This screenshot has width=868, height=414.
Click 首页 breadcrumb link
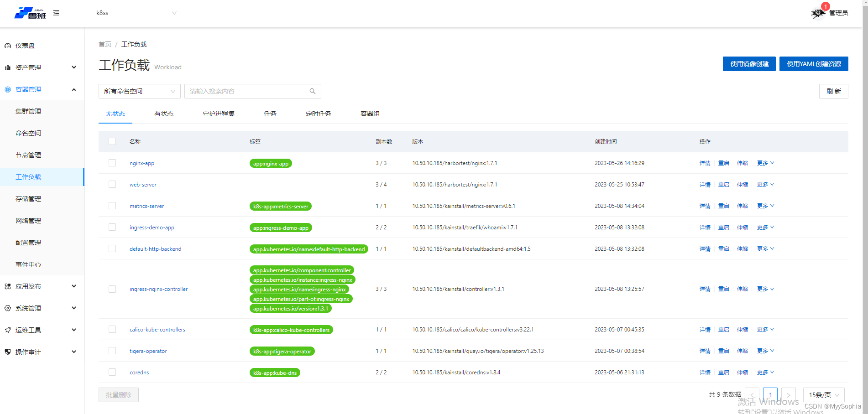105,44
